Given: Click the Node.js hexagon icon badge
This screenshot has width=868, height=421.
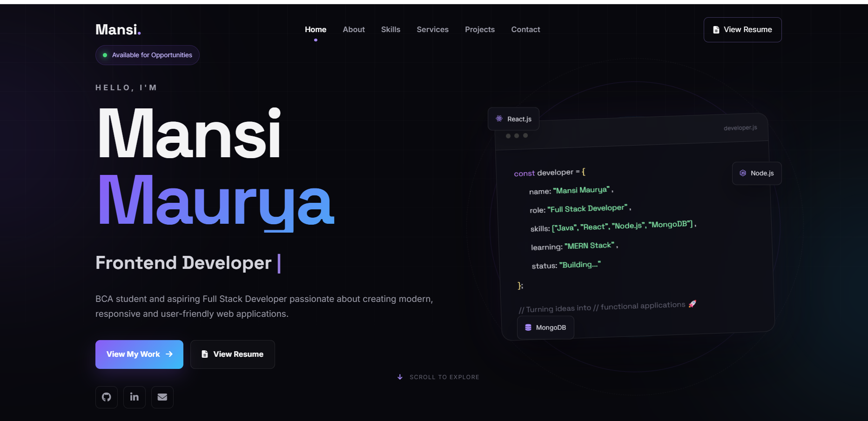Looking at the screenshot, I should coord(757,173).
